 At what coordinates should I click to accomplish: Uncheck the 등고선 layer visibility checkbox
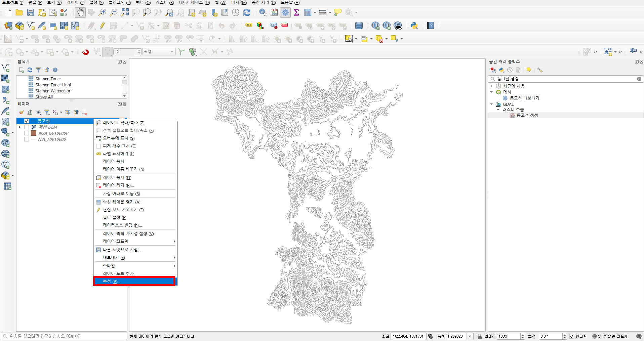coord(27,121)
